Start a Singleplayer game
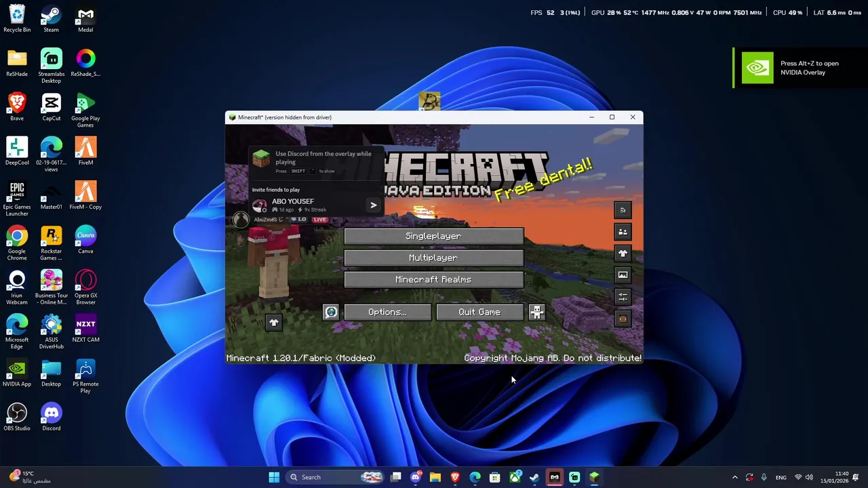The height and width of the screenshot is (488, 868). pos(433,236)
